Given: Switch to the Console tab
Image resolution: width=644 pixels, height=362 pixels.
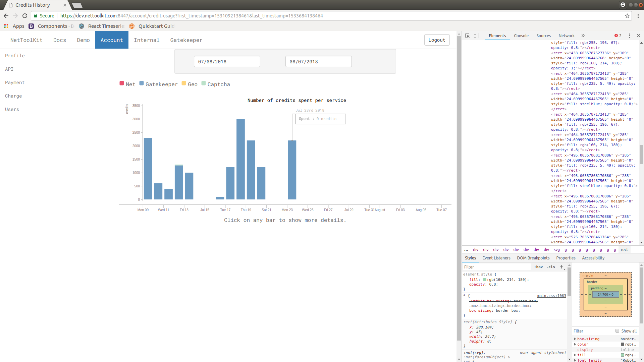Looking at the screenshot, I should [521, 36].
